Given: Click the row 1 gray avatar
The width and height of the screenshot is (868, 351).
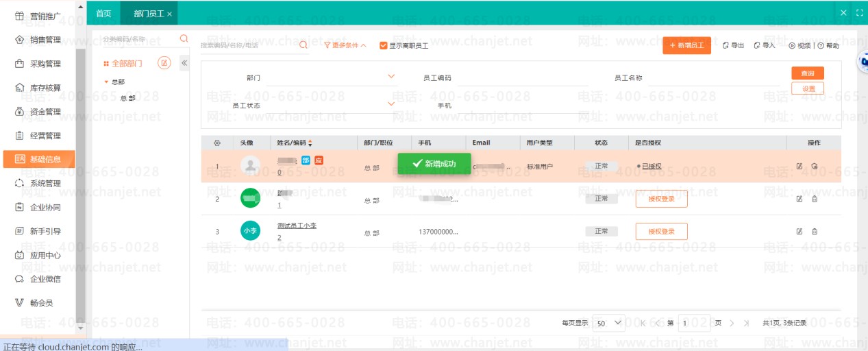Looking at the screenshot, I should [x=251, y=165].
